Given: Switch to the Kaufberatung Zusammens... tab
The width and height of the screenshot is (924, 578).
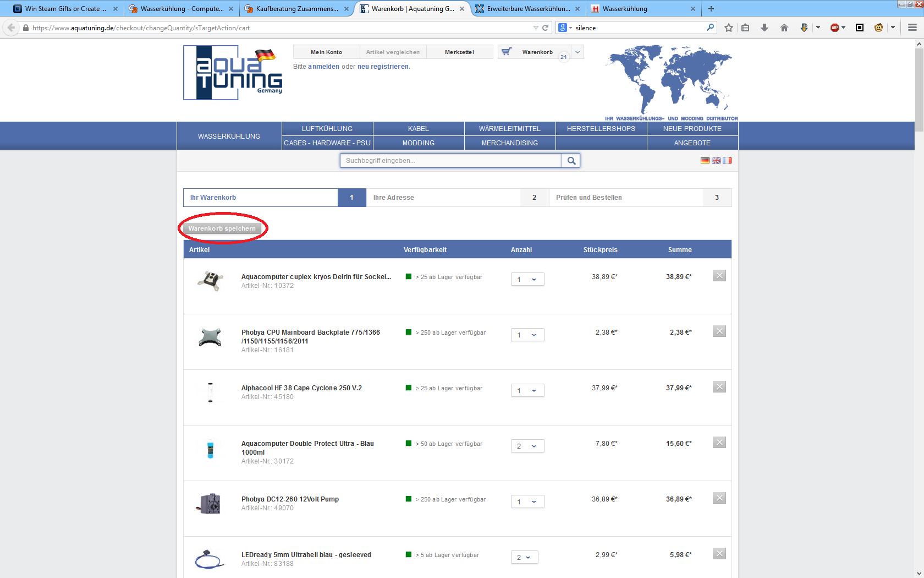Looking at the screenshot, I should tap(296, 9).
